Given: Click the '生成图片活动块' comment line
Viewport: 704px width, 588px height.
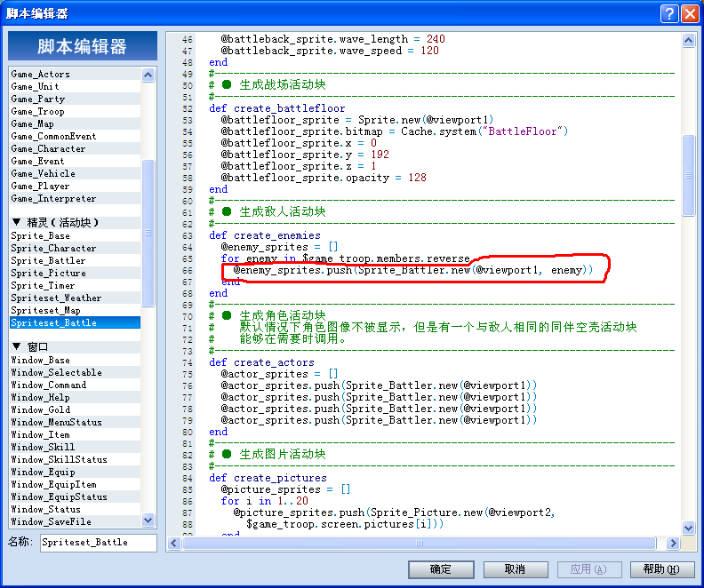Looking at the screenshot, I should (268, 455).
